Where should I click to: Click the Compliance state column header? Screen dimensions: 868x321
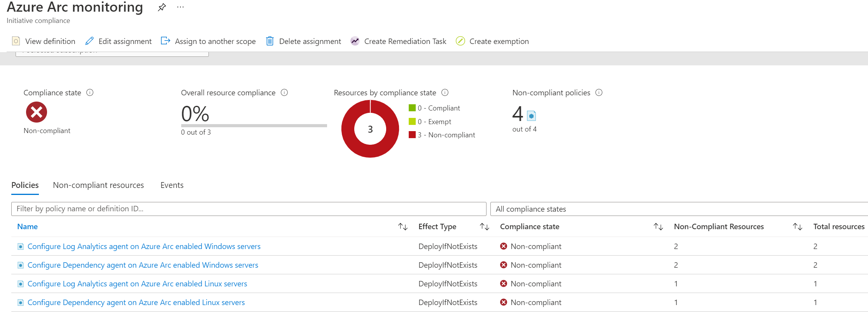(x=530, y=226)
